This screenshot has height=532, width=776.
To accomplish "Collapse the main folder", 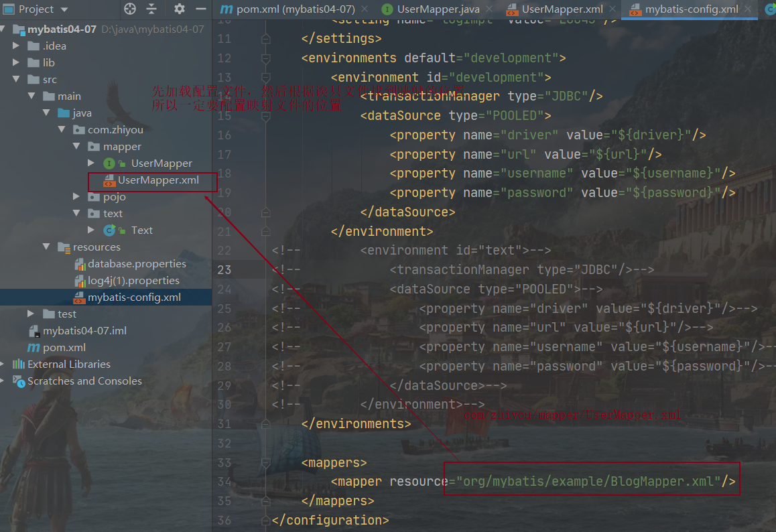I will (31, 96).
